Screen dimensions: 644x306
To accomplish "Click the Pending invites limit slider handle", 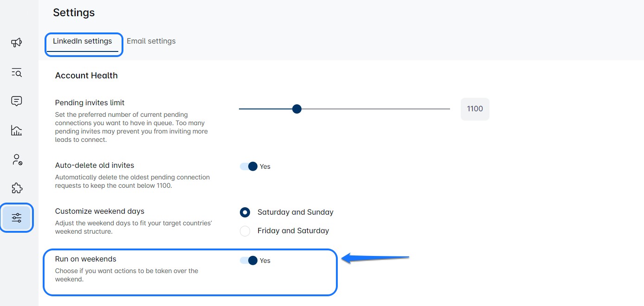I will (297, 109).
